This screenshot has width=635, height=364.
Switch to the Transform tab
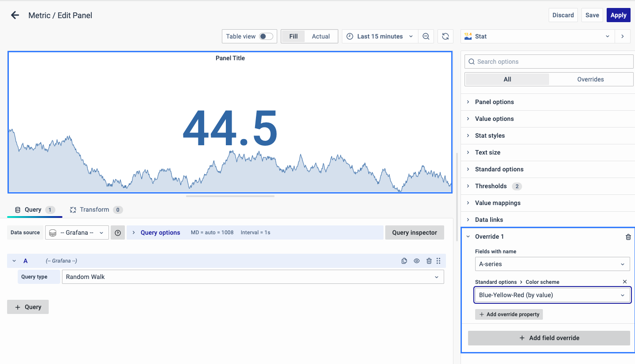point(94,209)
